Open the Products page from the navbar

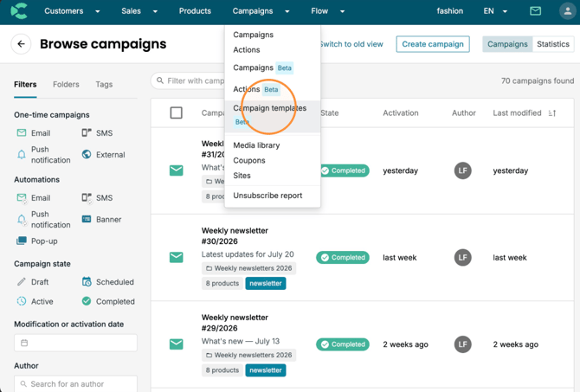pyautogui.click(x=195, y=11)
